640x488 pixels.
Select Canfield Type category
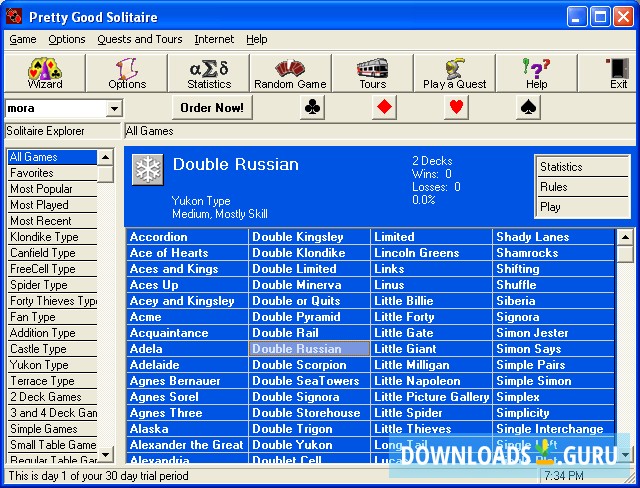pyautogui.click(x=52, y=253)
